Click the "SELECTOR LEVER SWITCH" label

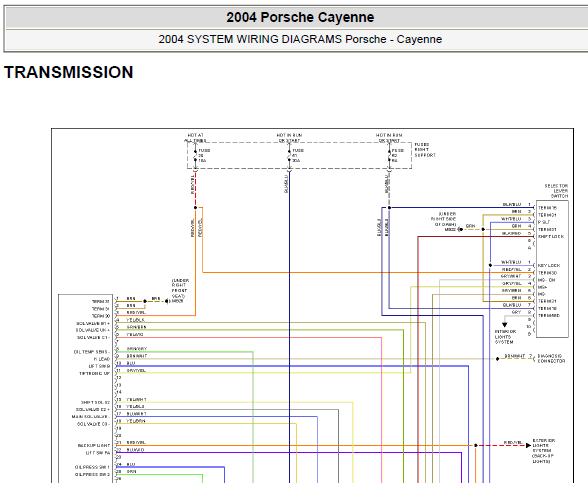point(556,191)
